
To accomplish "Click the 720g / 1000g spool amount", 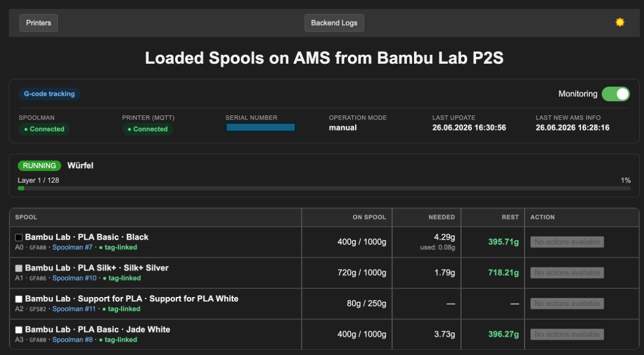I will 362,273.
